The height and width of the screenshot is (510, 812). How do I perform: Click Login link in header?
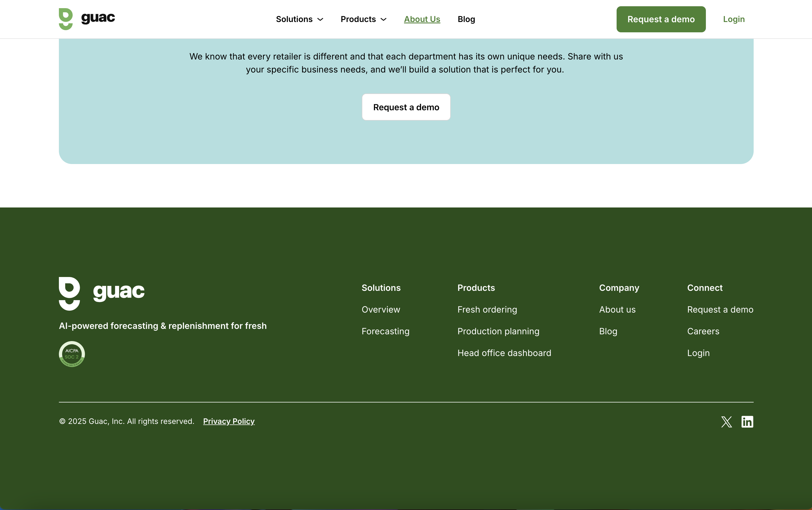(734, 19)
